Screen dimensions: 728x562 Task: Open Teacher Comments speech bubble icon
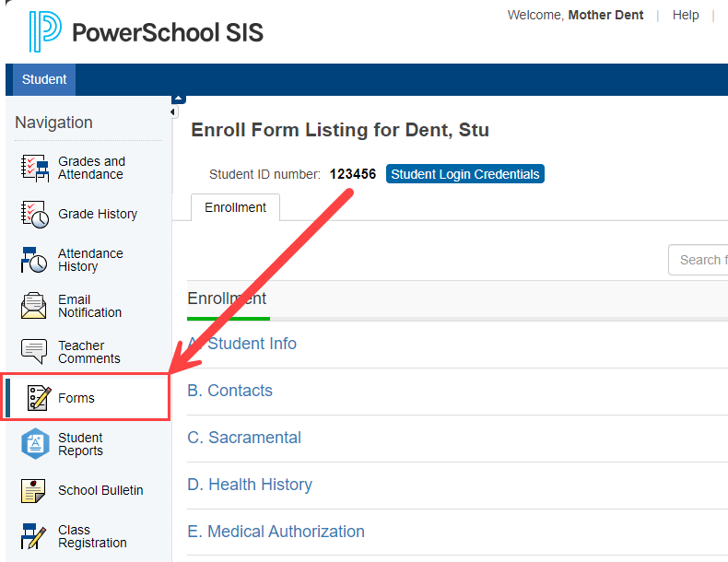click(34, 351)
